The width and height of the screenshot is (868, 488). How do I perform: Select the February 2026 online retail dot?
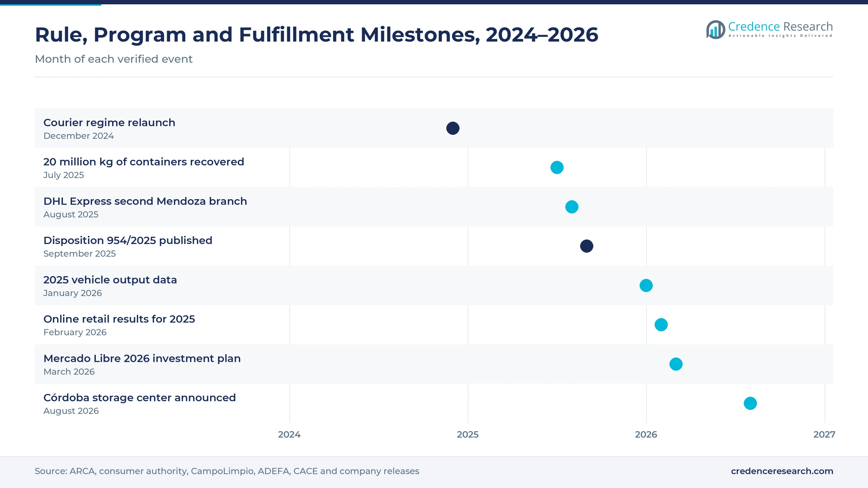661,325
